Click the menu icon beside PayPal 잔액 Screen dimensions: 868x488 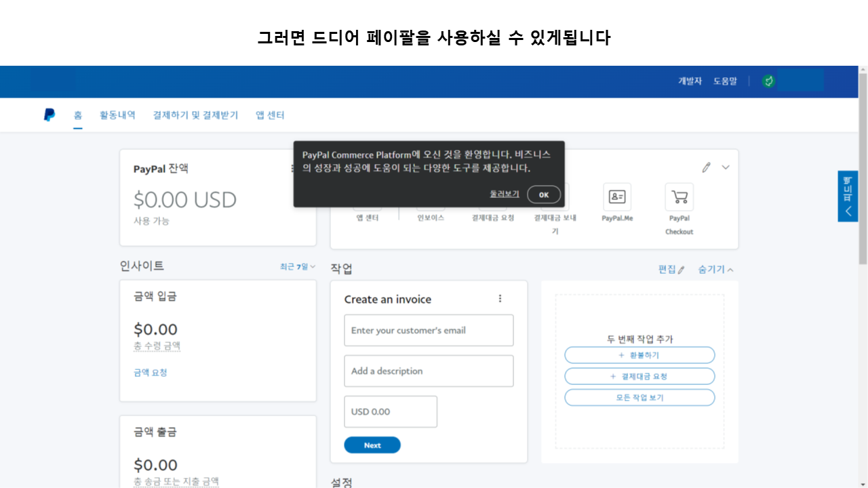(x=292, y=169)
